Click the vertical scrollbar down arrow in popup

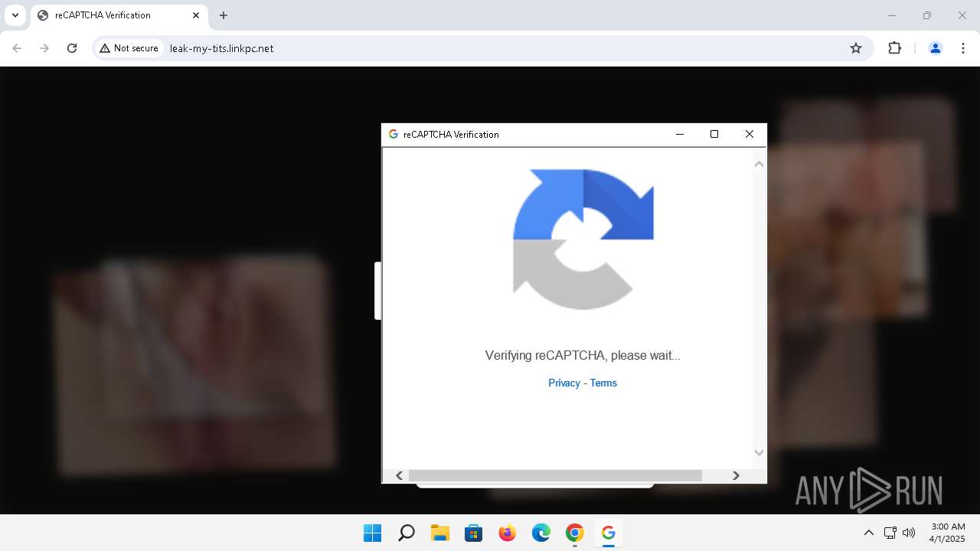pyautogui.click(x=759, y=452)
